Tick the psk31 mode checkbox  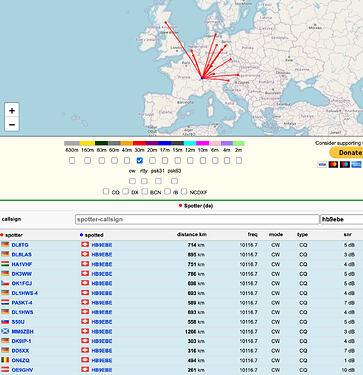point(158,181)
